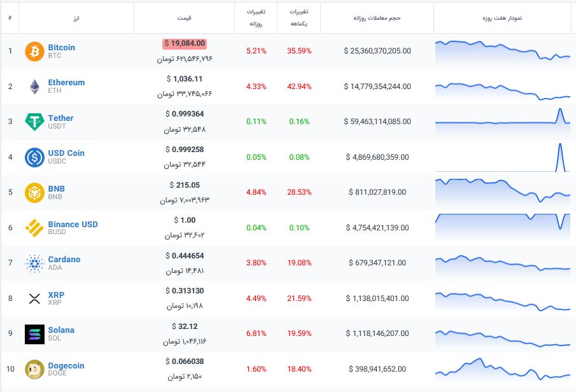Click the Dogecoin logo icon
Screen dimensions: 576x392
(x=34, y=369)
